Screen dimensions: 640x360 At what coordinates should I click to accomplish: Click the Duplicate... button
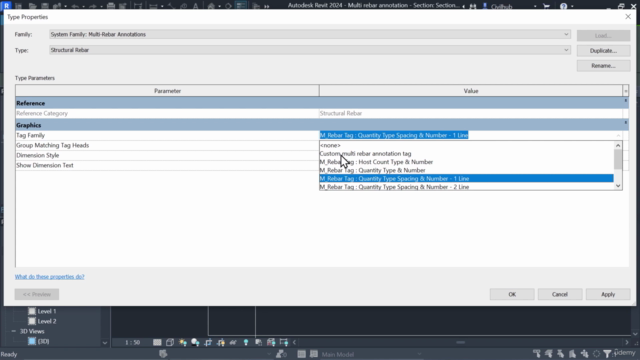click(x=603, y=51)
